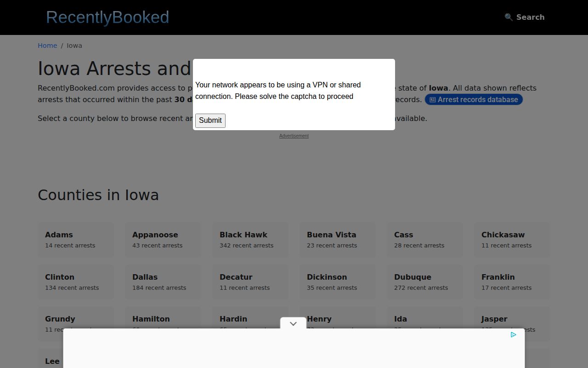Open Dickinson county arrests

click(x=338, y=282)
